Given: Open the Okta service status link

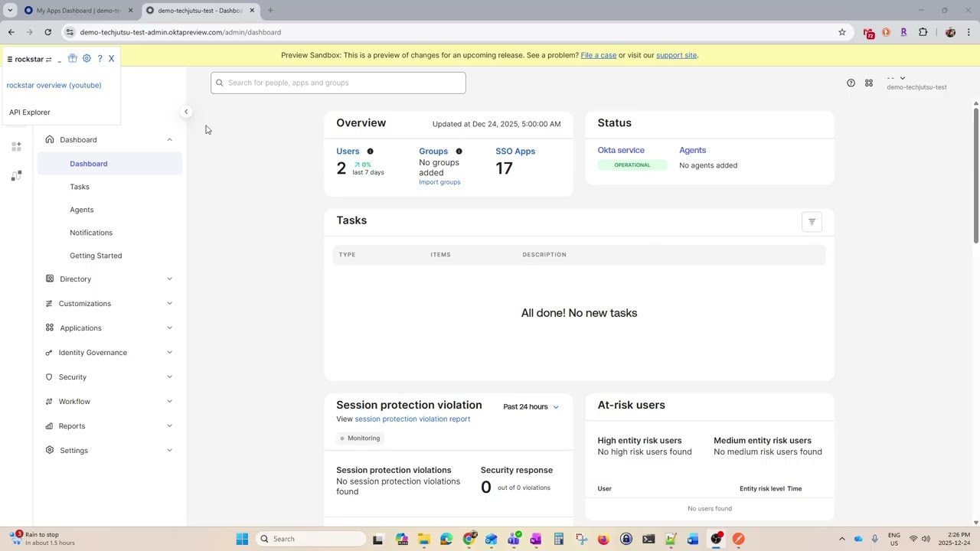Looking at the screenshot, I should [x=621, y=150].
